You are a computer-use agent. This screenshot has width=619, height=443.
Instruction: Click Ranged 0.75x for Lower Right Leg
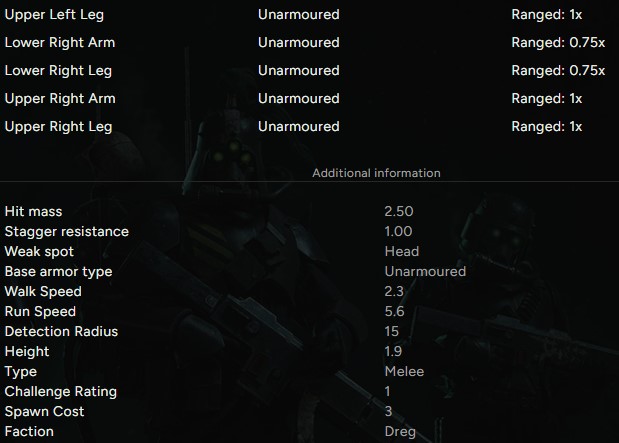point(558,71)
